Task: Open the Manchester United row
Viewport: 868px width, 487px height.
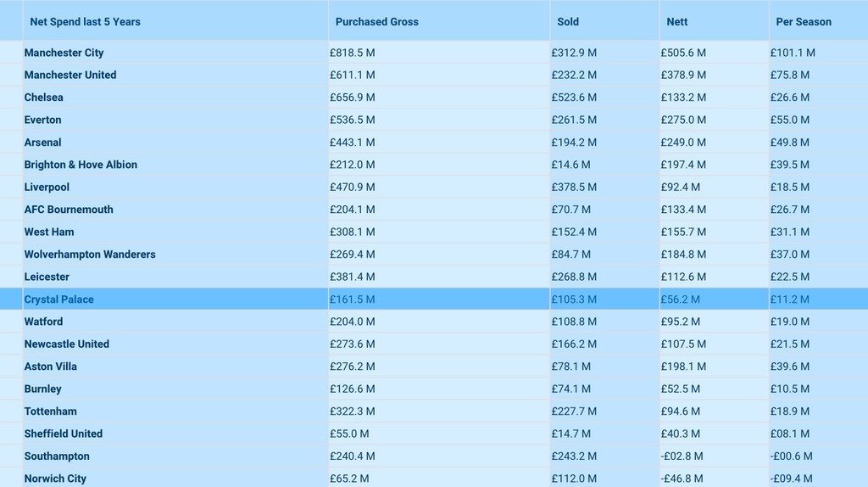Action: click(70, 75)
